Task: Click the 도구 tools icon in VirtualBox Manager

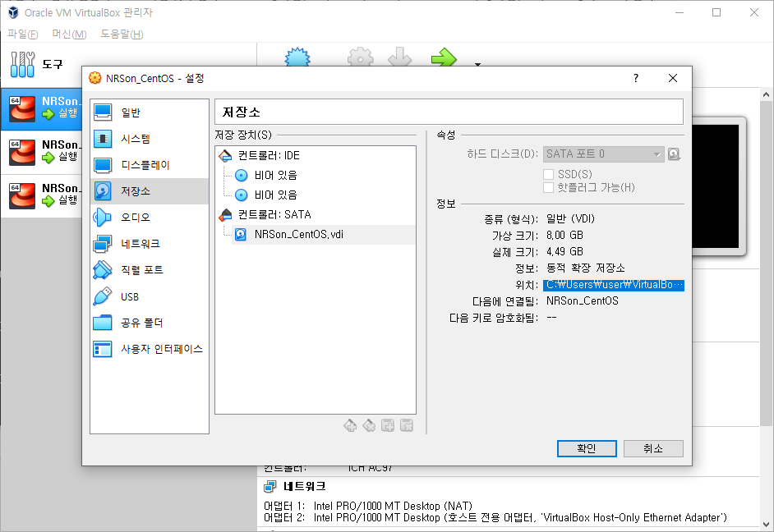Action: point(23,65)
